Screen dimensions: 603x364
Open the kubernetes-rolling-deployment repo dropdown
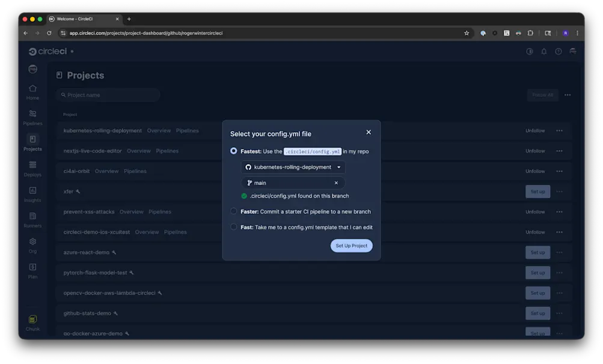pos(293,167)
